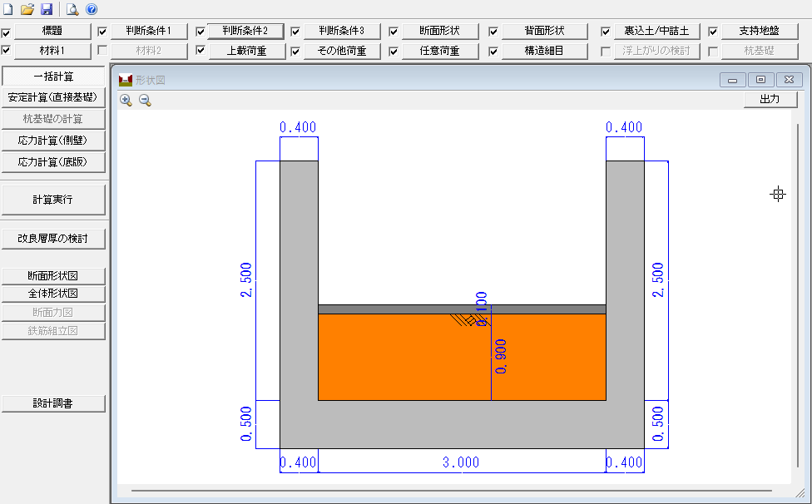
Task: Open the 設計調書 report
Action: coord(53,403)
